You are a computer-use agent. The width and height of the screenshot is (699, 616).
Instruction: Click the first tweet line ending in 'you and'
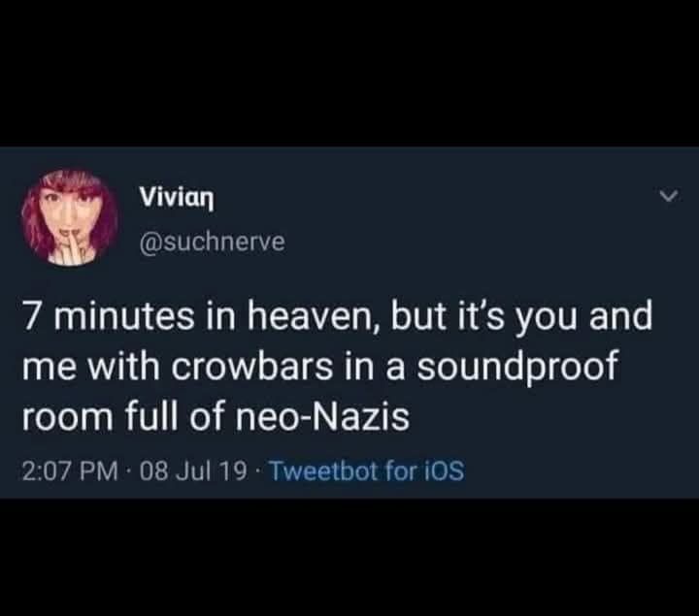point(337,317)
